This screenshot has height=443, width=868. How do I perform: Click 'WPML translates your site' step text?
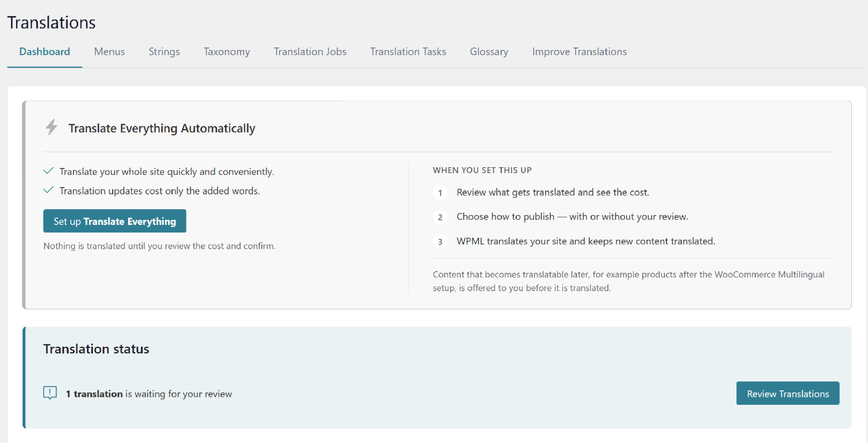point(586,241)
